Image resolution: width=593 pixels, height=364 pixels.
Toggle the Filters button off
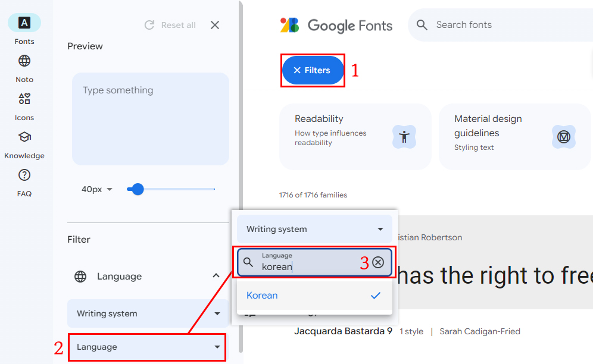313,70
